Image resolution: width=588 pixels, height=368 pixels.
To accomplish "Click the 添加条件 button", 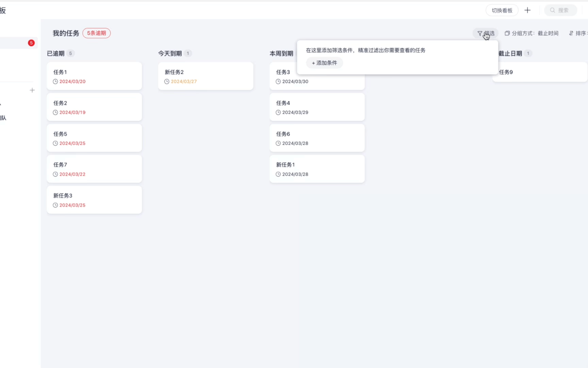I will pos(324,63).
